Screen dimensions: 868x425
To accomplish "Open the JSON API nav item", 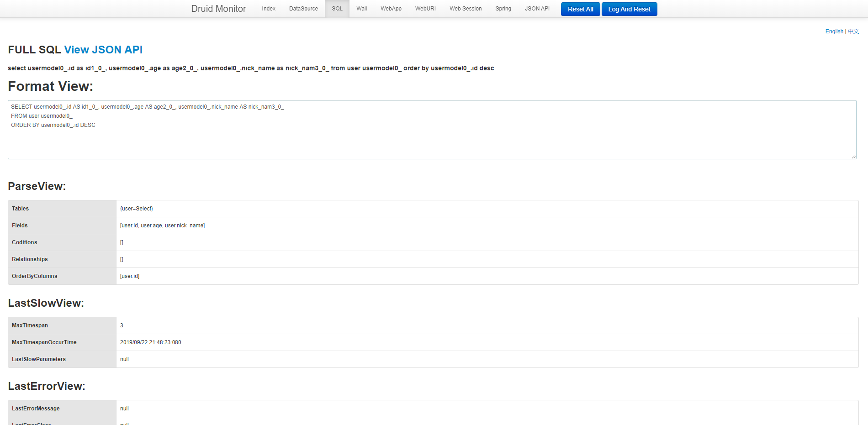I will (537, 9).
